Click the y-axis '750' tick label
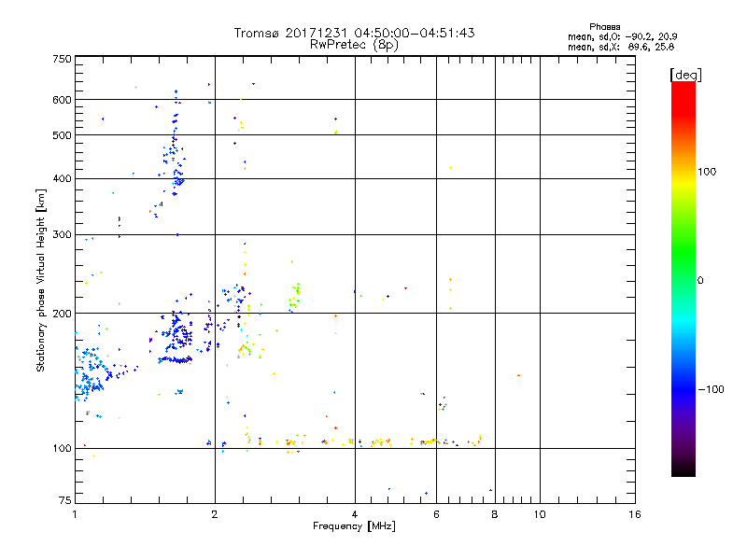The height and width of the screenshot is (560, 747). [x=62, y=59]
